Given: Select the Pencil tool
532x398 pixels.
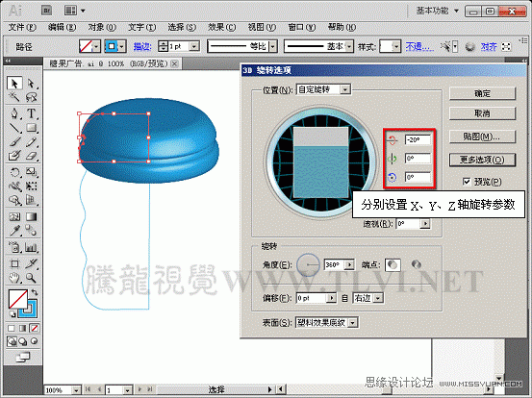Looking at the screenshot, I should [31, 142].
